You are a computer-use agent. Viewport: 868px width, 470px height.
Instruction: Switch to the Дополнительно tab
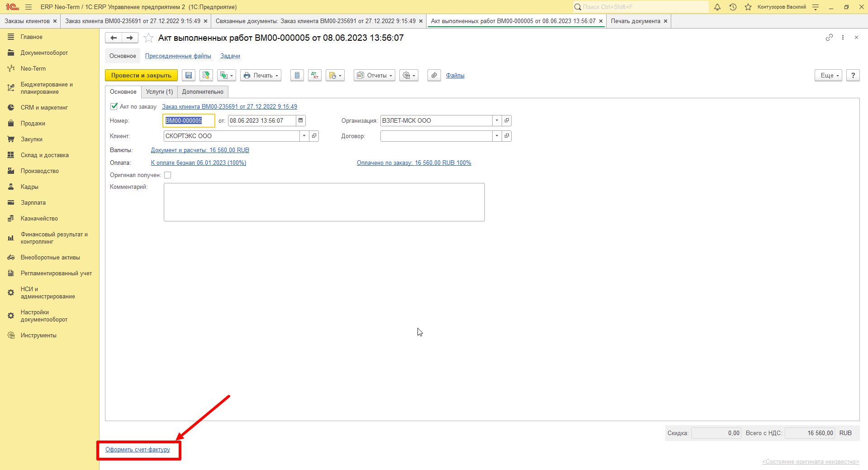(x=203, y=92)
